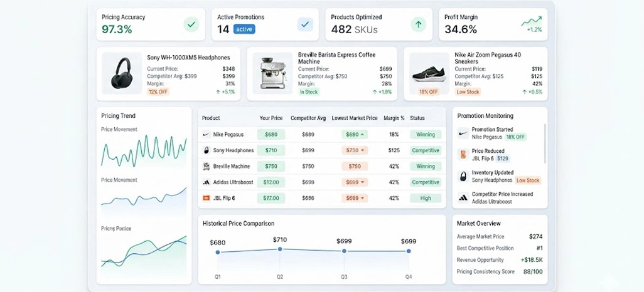Click the +5.1% change on Sony card
Viewport: 644px width, 292px height.
pyautogui.click(x=225, y=92)
